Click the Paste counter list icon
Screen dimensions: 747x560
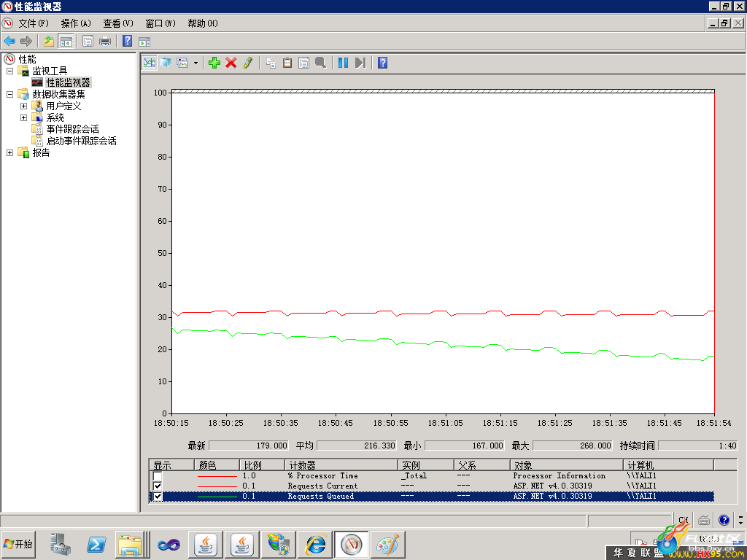pos(287,63)
